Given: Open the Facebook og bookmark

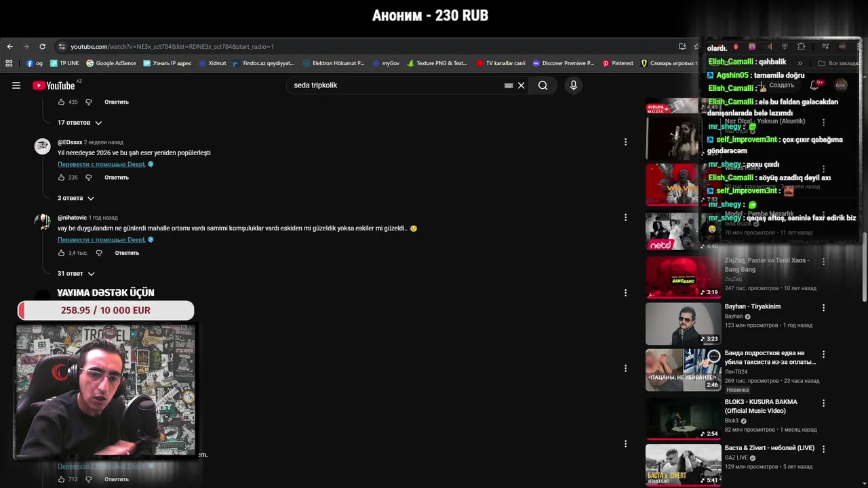Looking at the screenshot, I should point(35,63).
